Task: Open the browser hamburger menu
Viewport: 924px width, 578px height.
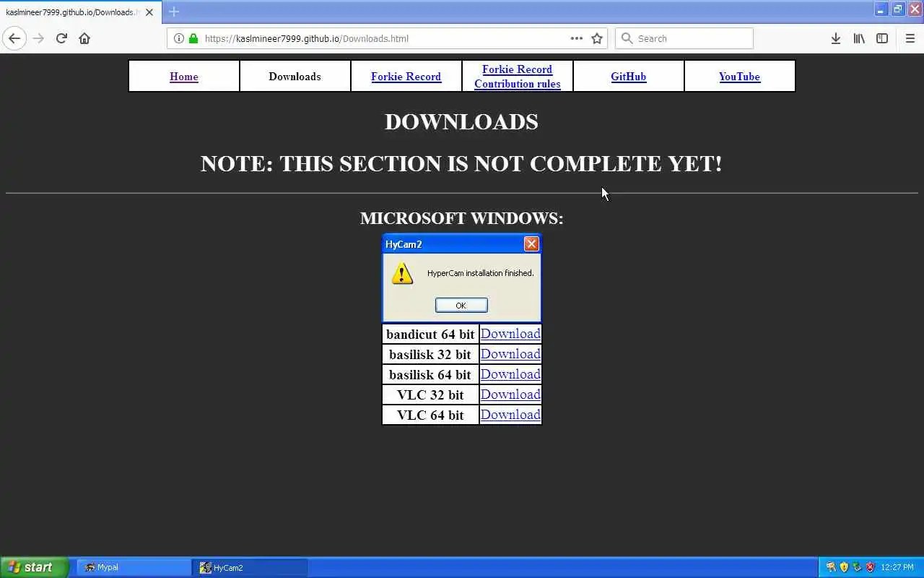Action: 910,38
